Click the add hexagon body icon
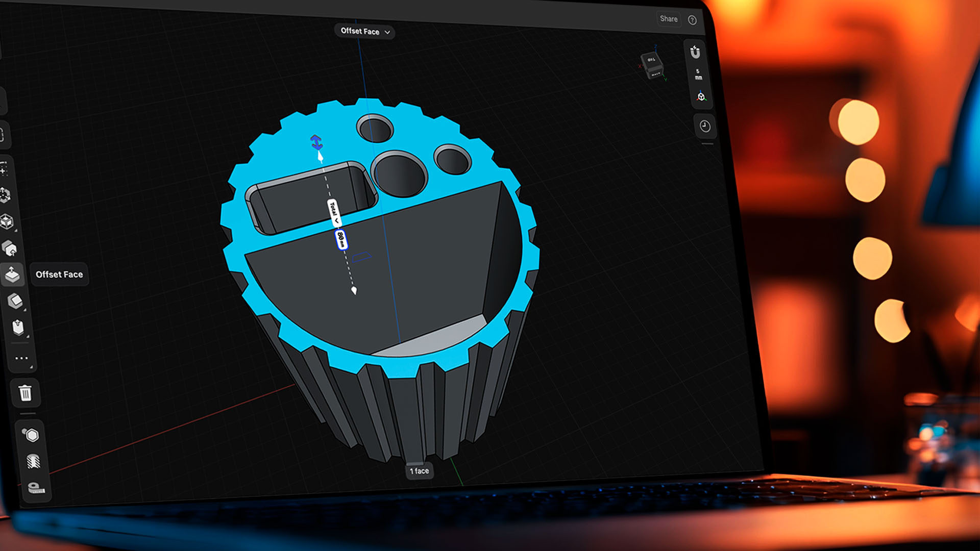The image size is (980, 551). click(x=31, y=435)
